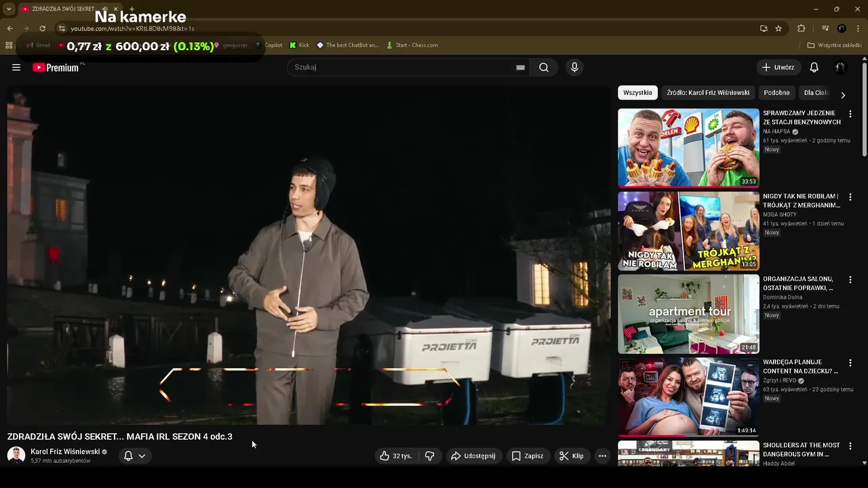Click the browser address bar URL
This screenshot has width=868, height=488.
[x=132, y=28]
